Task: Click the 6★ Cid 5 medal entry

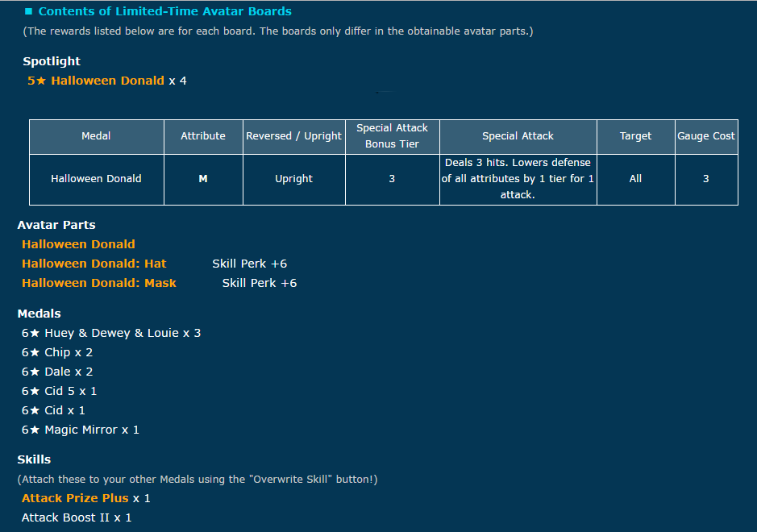Action: point(59,391)
